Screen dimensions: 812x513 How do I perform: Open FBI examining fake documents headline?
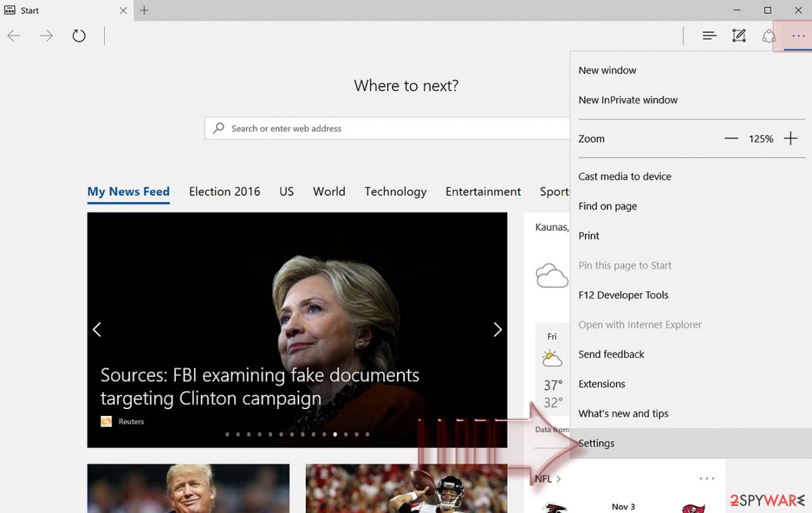point(260,387)
